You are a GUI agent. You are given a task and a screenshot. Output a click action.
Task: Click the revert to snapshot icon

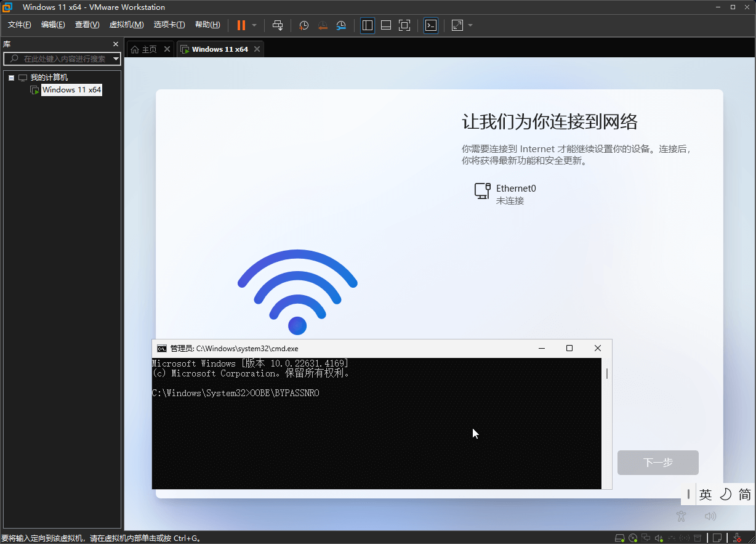[x=323, y=25]
